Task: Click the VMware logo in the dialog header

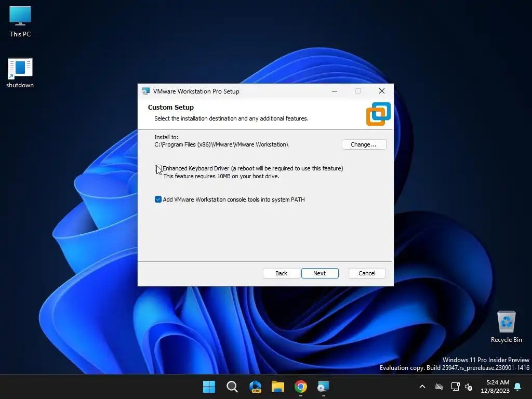Action: click(378, 114)
